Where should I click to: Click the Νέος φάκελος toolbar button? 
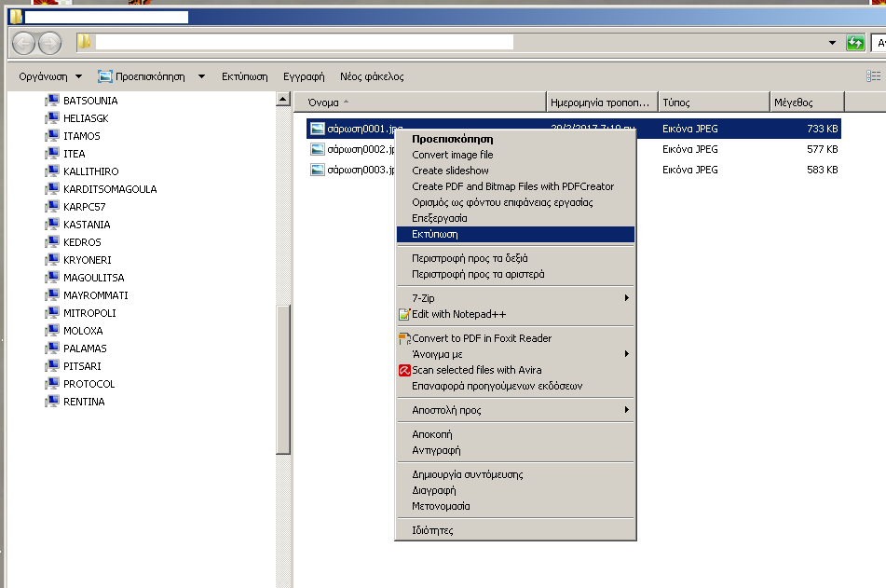point(372,76)
